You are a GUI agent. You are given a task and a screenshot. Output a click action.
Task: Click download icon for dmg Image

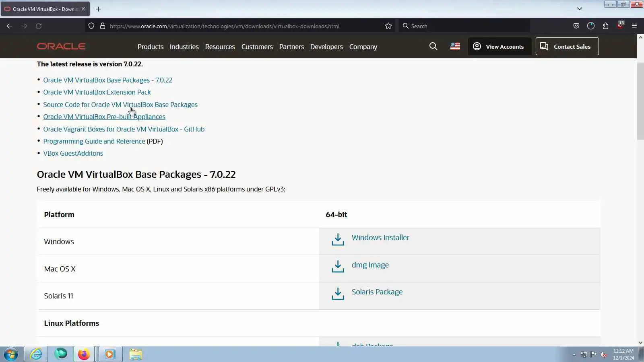coord(338,266)
